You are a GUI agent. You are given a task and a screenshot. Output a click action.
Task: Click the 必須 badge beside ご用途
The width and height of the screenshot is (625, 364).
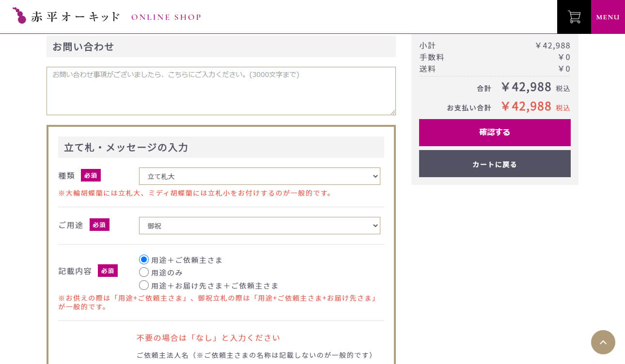(99, 225)
